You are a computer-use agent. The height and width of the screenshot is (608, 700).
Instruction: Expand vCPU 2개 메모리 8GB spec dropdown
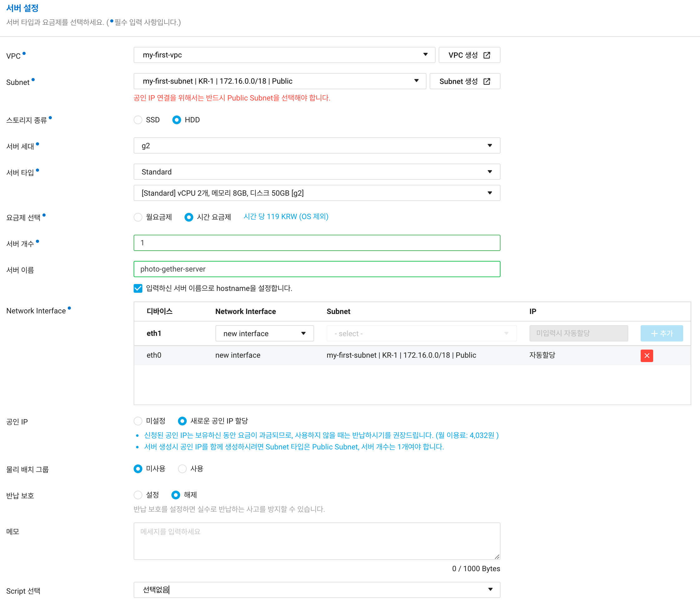coord(317,193)
